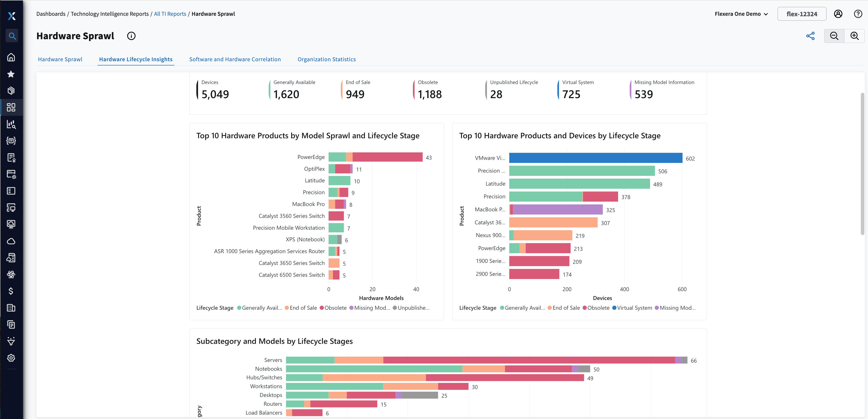Screen dimensions: 868x419
Task: Open the dollar cost sidebar icon
Action: pyautogui.click(x=11, y=291)
